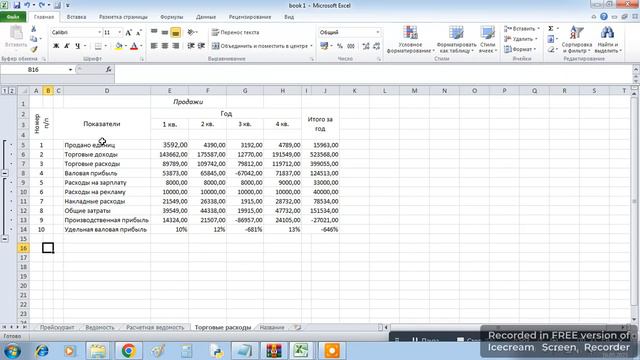
Task: Switch to the Вставка ribbon tab
Action: [76, 17]
